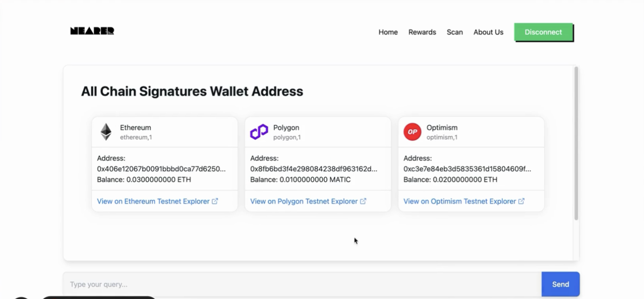
Task: Click the Ethereum diamond icon
Action: pos(106,132)
